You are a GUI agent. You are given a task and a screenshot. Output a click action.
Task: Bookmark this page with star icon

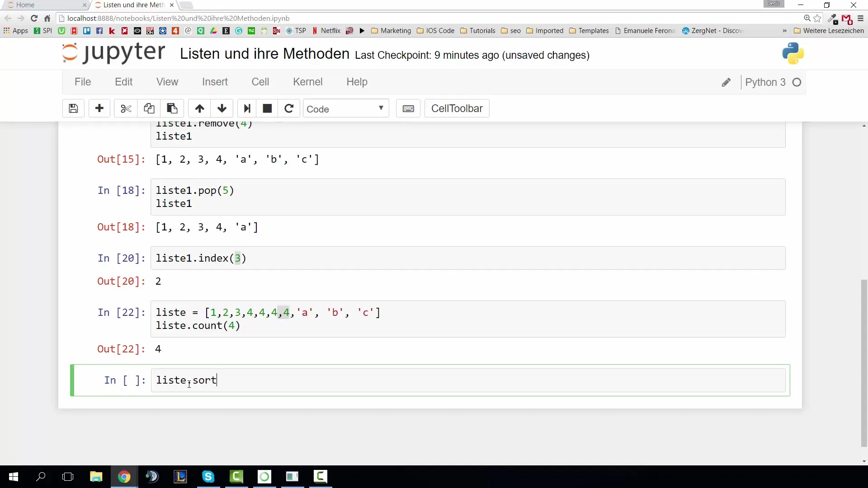pyautogui.click(x=817, y=18)
